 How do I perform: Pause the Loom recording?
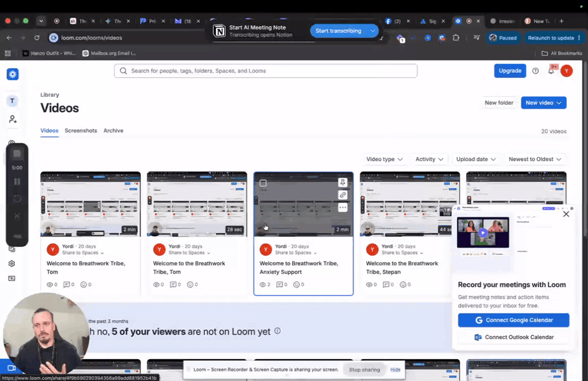17,182
